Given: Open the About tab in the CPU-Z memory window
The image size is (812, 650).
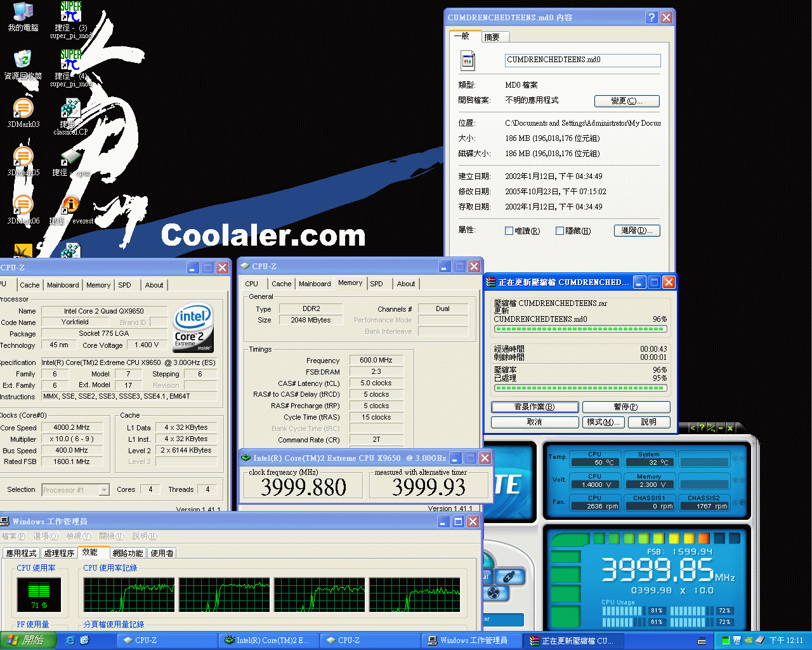Looking at the screenshot, I should click(406, 284).
